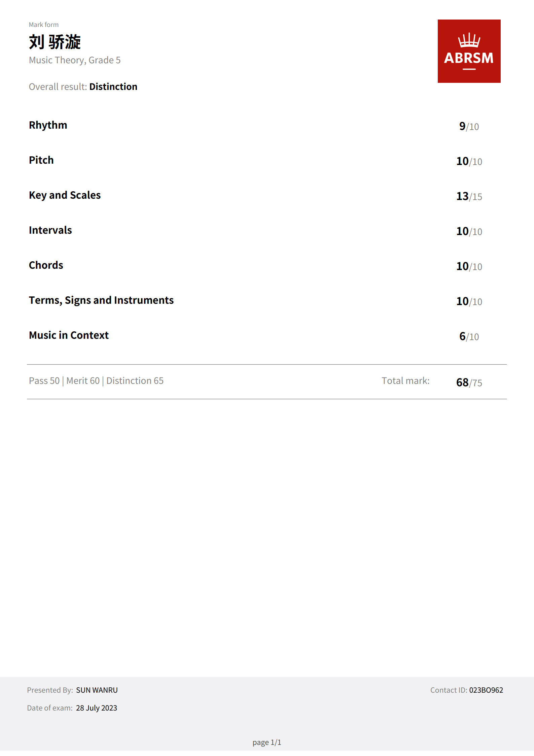Screen dimensions: 534x756
Task: Select the 'Distinction' overall result text
Action: click(113, 87)
